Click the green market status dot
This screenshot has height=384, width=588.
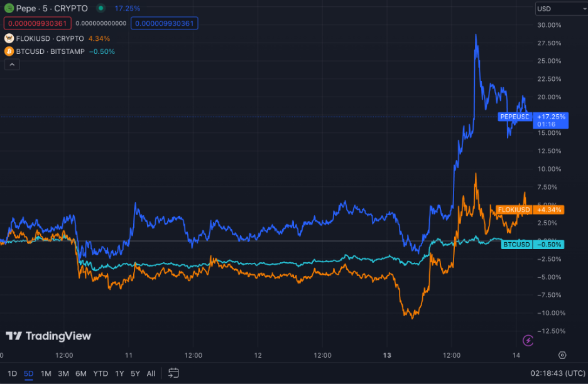[x=101, y=8]
